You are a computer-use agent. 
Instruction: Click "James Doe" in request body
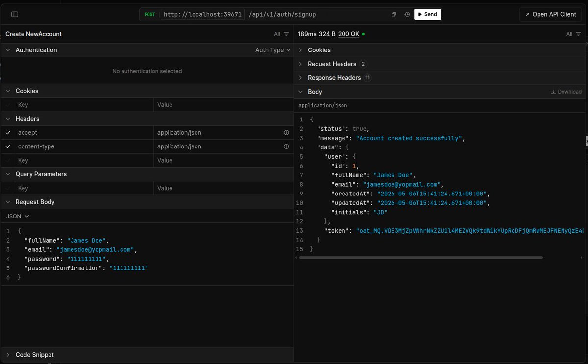[x=86, y=240]
